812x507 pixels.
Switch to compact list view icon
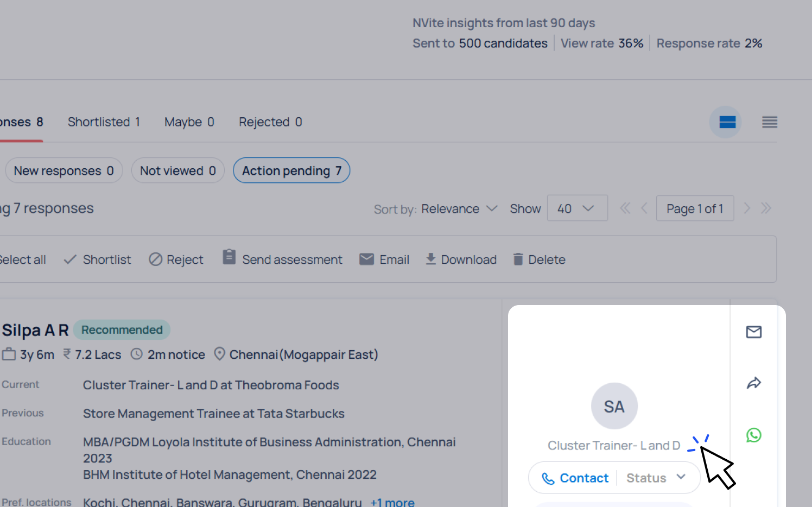coord(769,122)
